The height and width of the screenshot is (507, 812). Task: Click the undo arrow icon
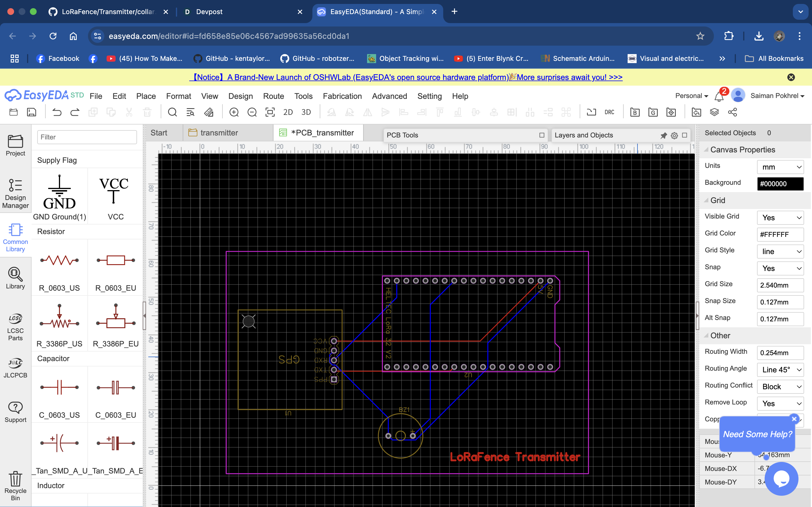[57, 112]
